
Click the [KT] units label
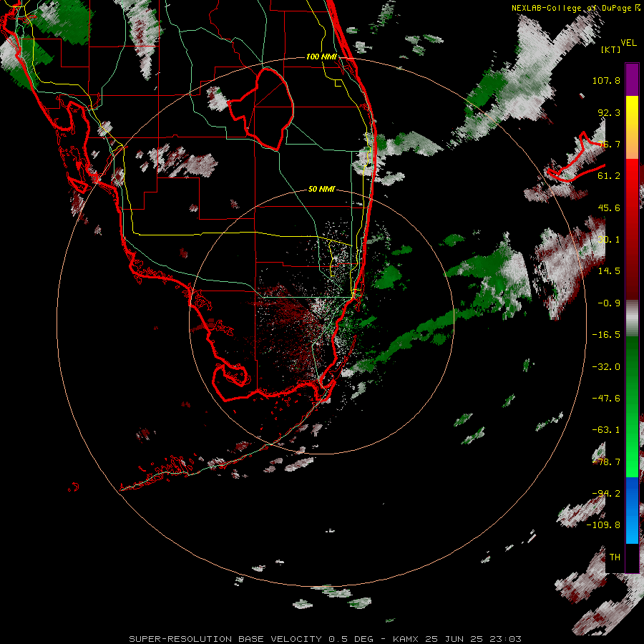pyautogui.click(x=610, y=49)
